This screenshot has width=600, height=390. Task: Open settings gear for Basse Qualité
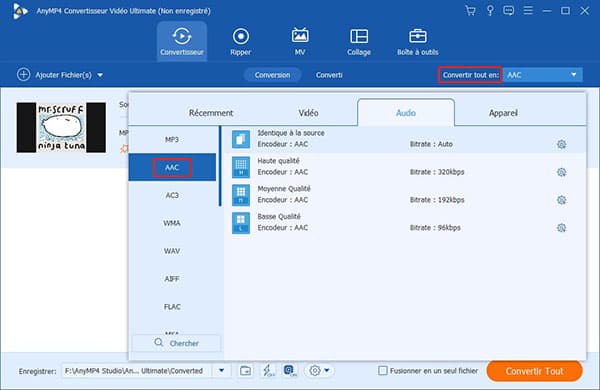pyautogui.click(x=561, y=228)
